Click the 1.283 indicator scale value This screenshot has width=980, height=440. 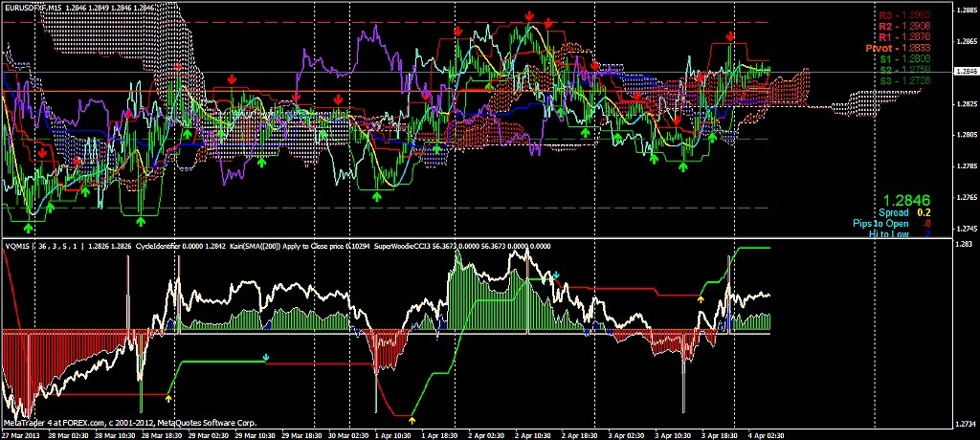965,244
